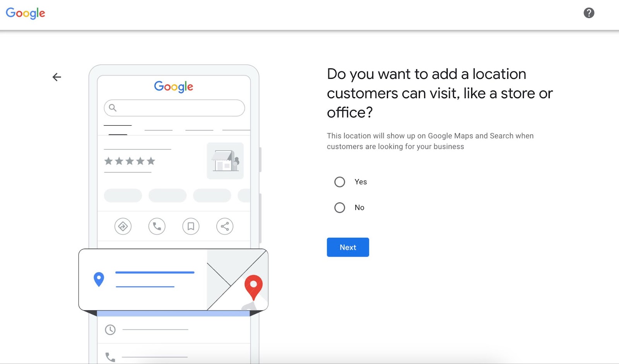619x364 pixels.
Task: Click the Google wordmark on the phone screen
Action: (x=174, y=87)
